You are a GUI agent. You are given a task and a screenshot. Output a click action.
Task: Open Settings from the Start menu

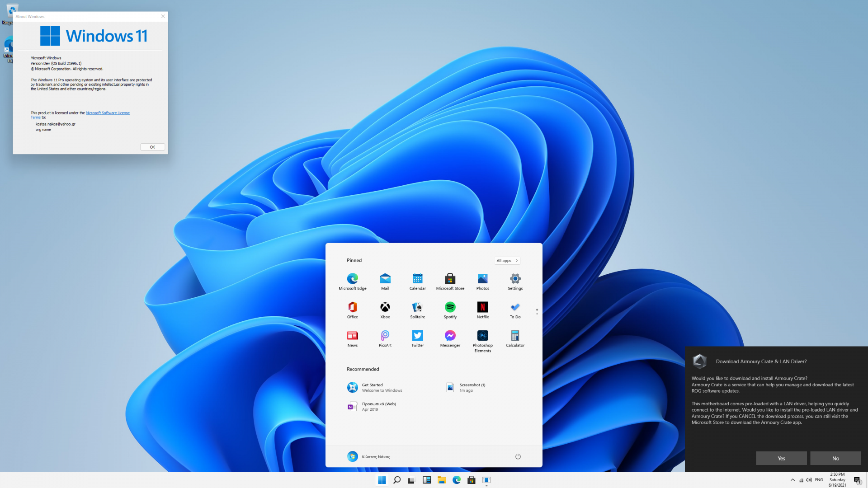pyautogui.click(x=515, y=282)
